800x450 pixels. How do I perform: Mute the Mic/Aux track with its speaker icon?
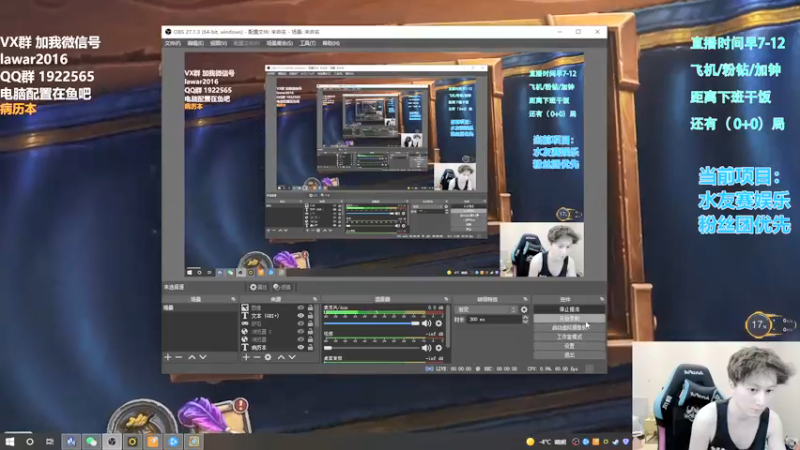(x=427, y=323)
